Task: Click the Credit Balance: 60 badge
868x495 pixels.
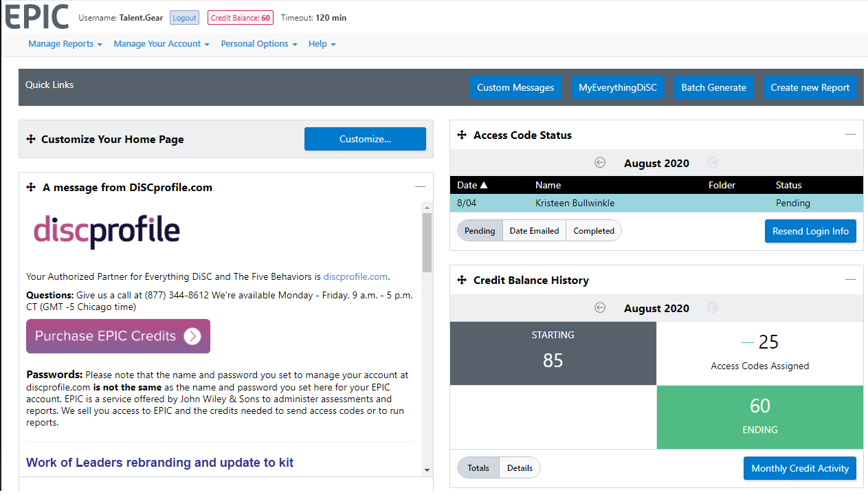Action: tap(241, 18)
